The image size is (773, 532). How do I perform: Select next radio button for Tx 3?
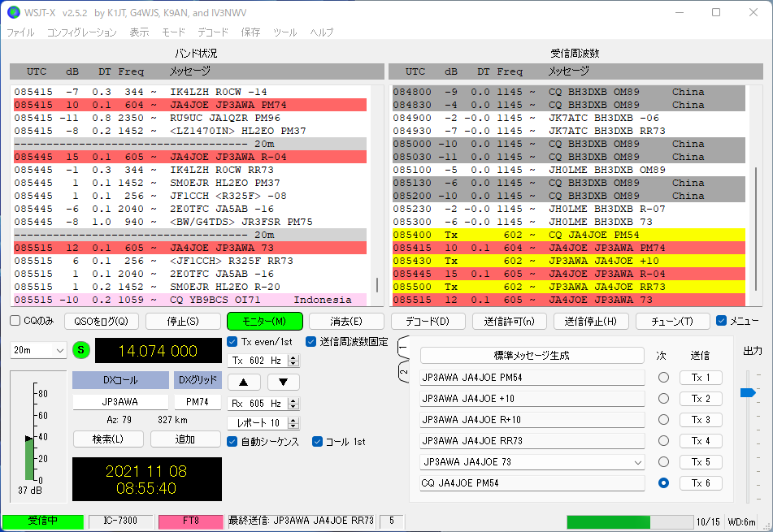(x=663, y=420)
